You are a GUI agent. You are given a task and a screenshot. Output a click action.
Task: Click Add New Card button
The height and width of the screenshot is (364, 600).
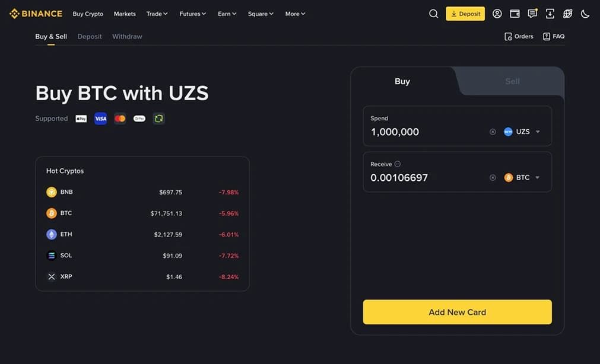click(458, 312)
